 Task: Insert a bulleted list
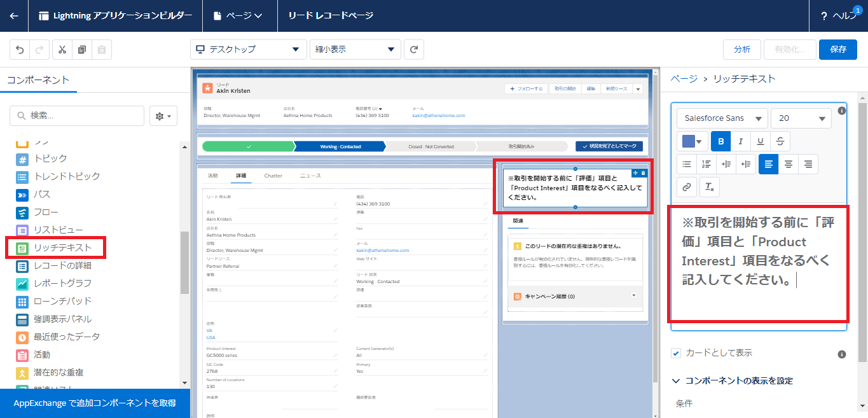tap(687, 164)
